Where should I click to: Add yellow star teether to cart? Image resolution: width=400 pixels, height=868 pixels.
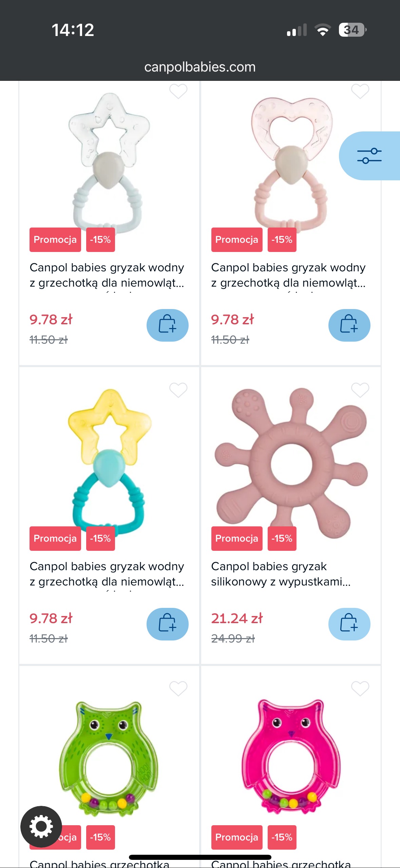click(167, 624)
